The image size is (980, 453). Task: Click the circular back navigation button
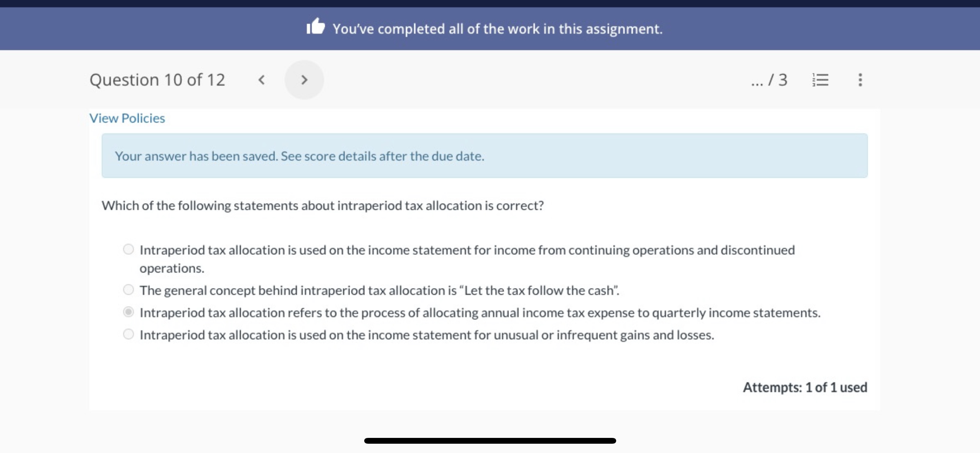click(x=262, y=79)
